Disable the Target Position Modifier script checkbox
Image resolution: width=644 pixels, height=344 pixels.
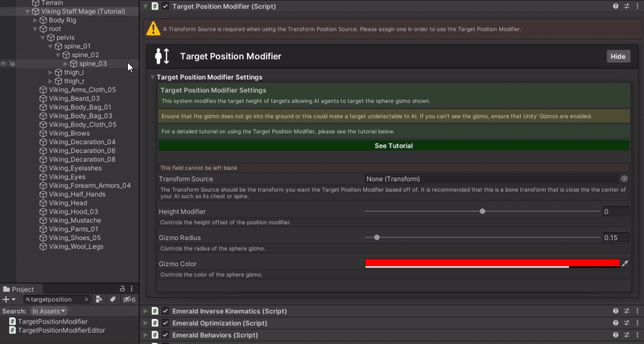[x=166, y=6]
